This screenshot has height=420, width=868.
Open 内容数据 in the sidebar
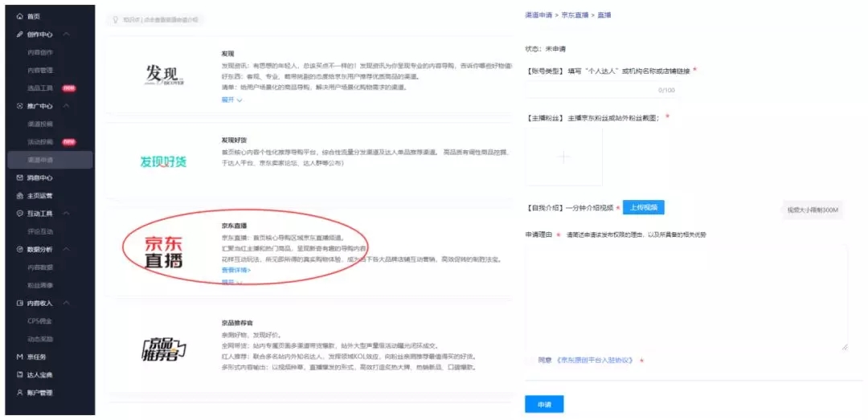(40, 267)
